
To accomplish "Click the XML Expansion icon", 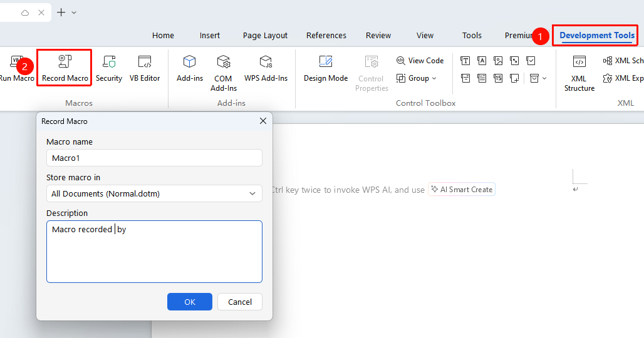I will tap(608, 78).
